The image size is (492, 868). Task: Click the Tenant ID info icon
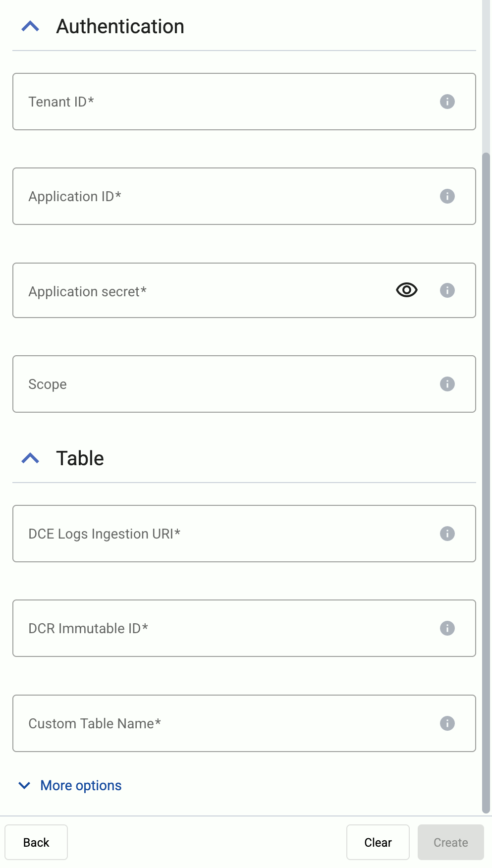click(x=447, y=102)
